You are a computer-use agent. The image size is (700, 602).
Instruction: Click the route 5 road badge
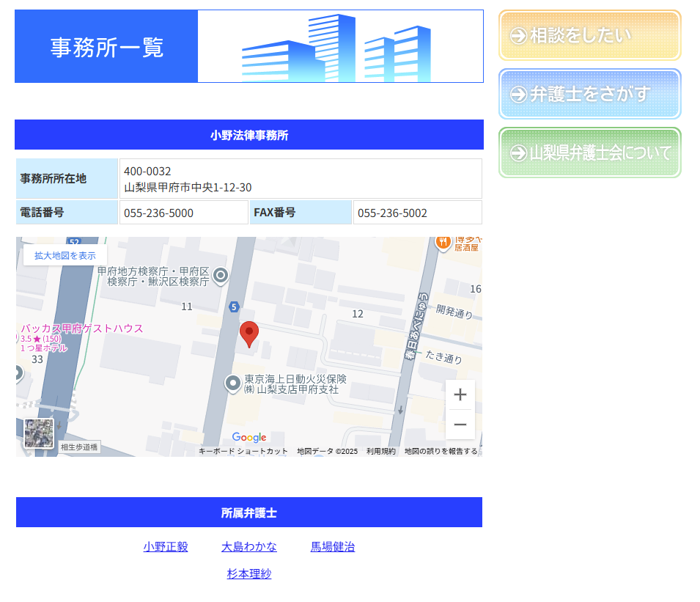coord(233,306)
